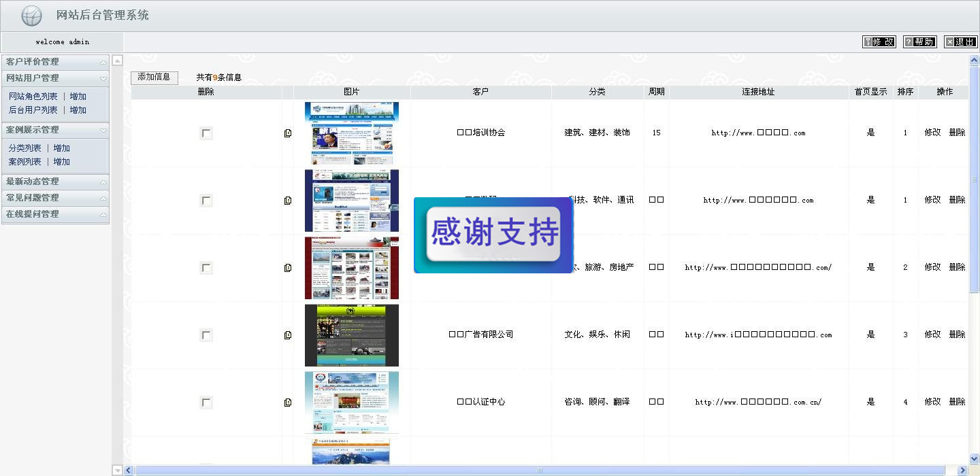The height and width of the screenshot is (476, 980).
Task: Click the horizontal scrollbar right arrow
Action: tap(962, 470)
